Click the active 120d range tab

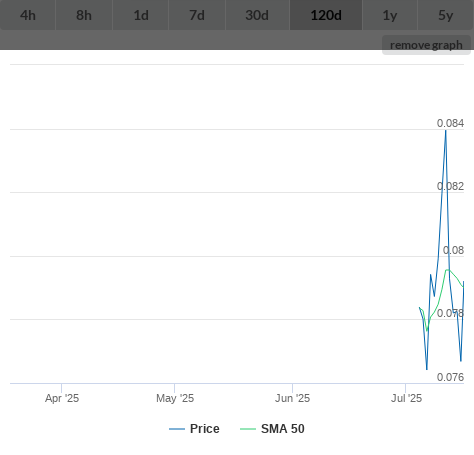[x=326, y=15]
